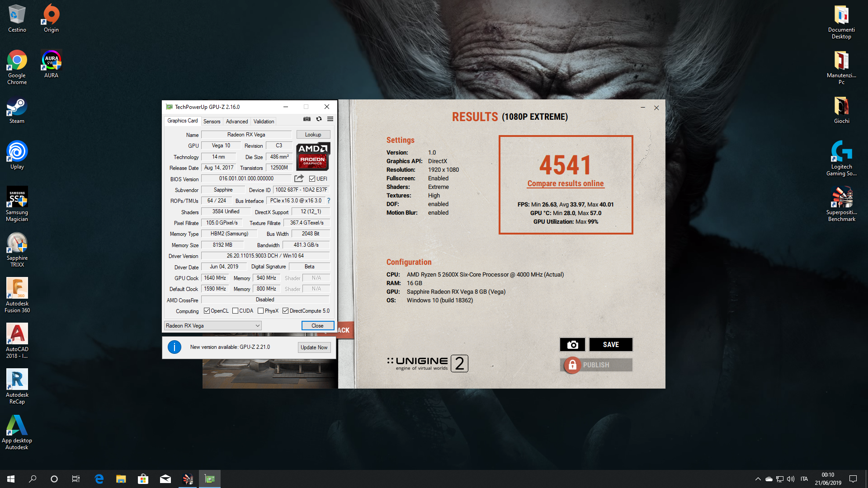
Task: Click the BIOS export share icon
Action: (299, 178)
